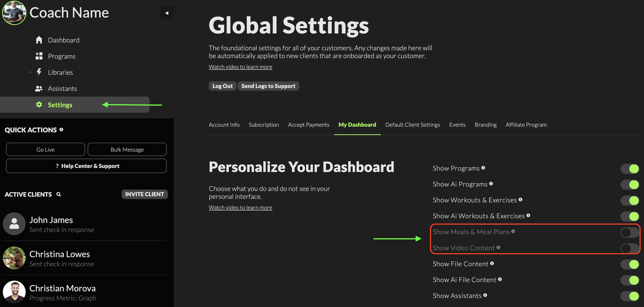Click the Settings gear icon
The height and width of the screenshot is (307, 644).
click(39, 104)
